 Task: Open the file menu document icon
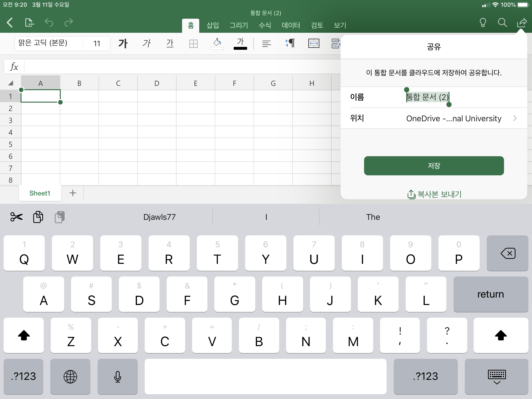(x=29, y=23)
